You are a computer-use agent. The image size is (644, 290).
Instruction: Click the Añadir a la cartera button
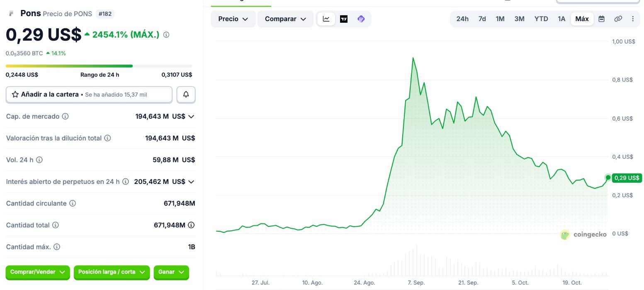(x=89, y=94)
